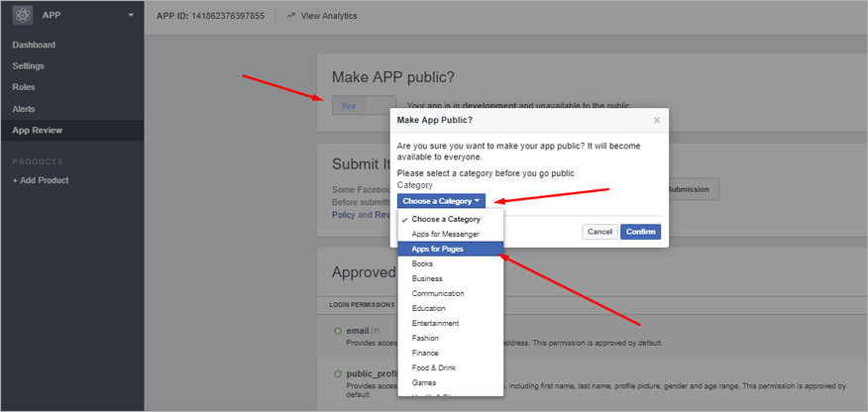The image size is (868, 412).
Task: Choose Entertainment category
Action: coord(451,323)
